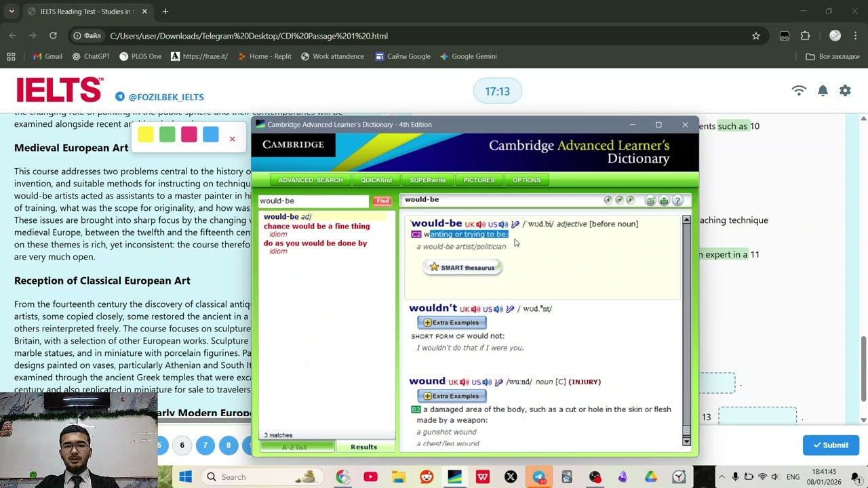Play US pronunciation of would-be
Viewport: 868px width, 488px height.
click(503, 224)
